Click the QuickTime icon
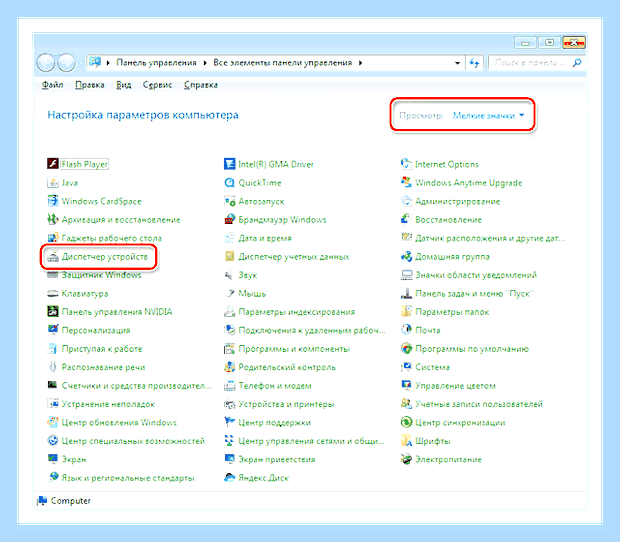Viewport: 620px width, 542px height. point(229,182)
